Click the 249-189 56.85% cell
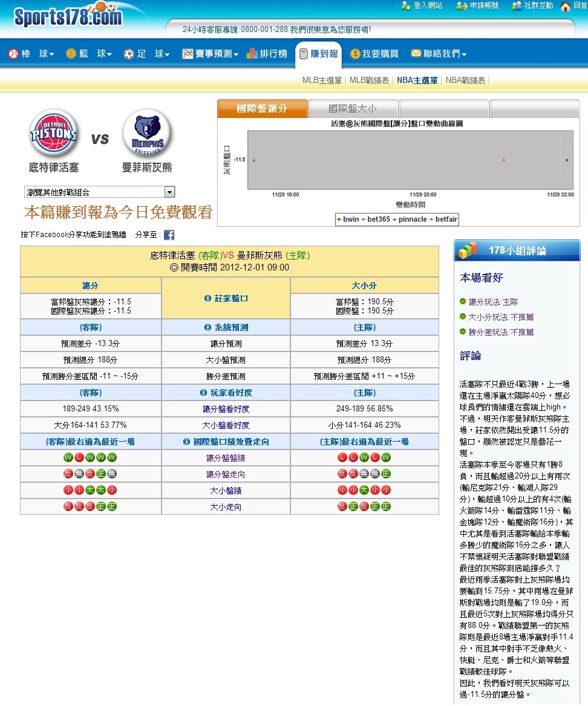The height and width of the screenshot is (706, 588). tap(365, 409)
